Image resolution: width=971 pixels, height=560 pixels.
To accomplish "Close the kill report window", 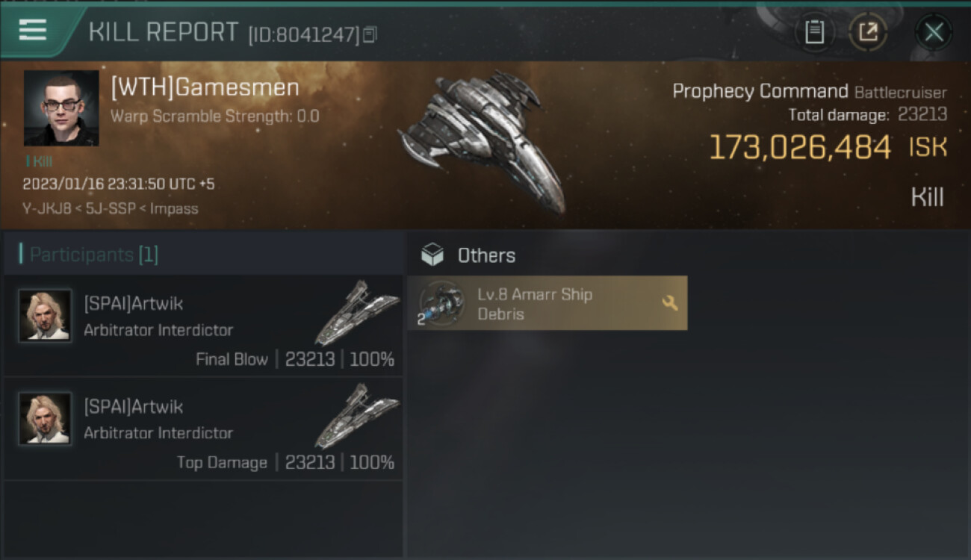I will [934, 32].
